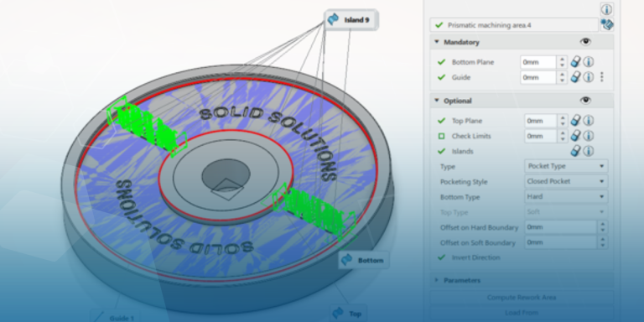Click the Bottom Plane stepper arrows
This screenshot has width=644, height=322.
pos(562,62)
